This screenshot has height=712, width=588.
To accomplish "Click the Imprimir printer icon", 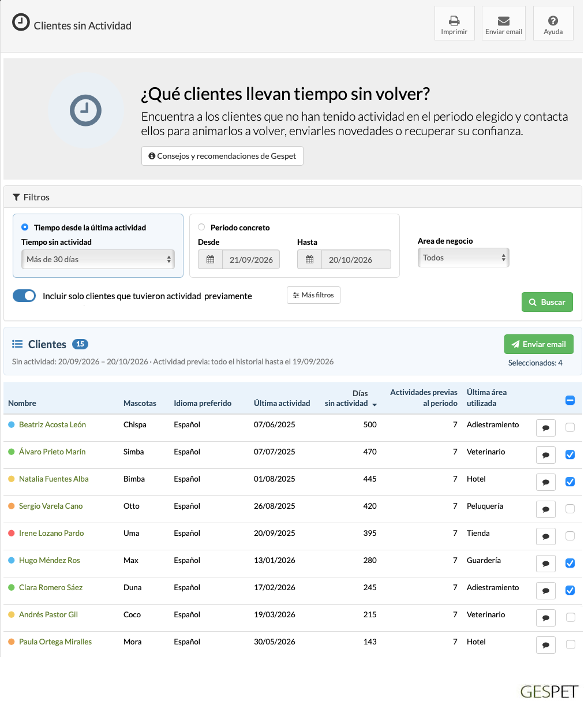I will [454, 21].
